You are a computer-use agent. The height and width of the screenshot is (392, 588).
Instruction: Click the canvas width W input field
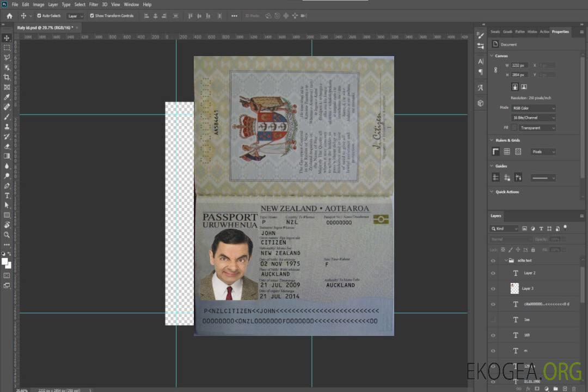519,65
